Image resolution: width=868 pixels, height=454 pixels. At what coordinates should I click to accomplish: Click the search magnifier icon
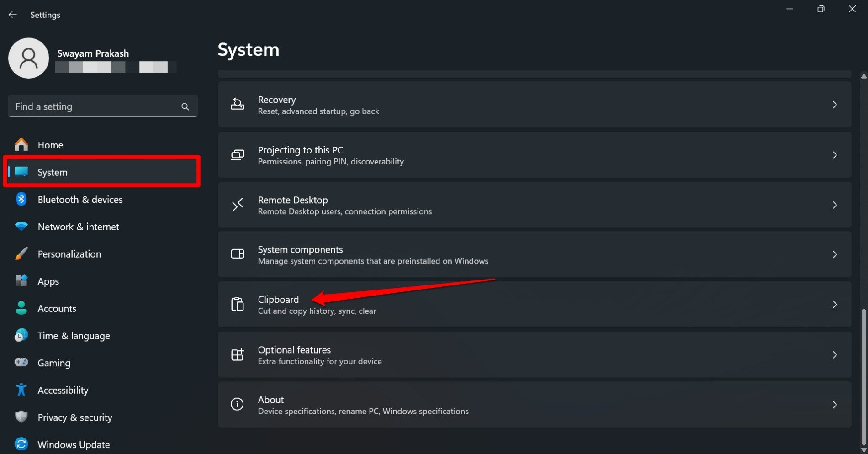(185, 106)
